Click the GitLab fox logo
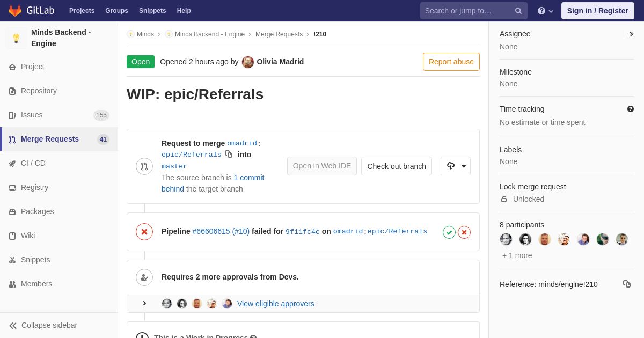 15,11
